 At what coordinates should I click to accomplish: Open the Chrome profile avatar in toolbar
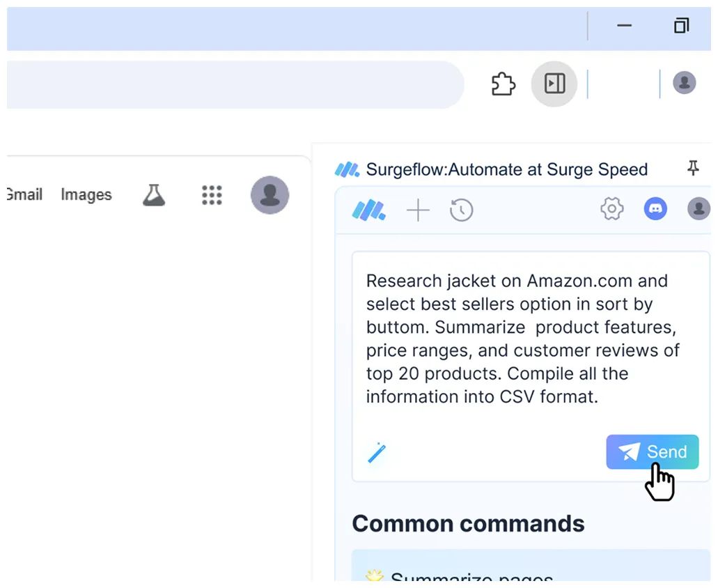point(684,83)
